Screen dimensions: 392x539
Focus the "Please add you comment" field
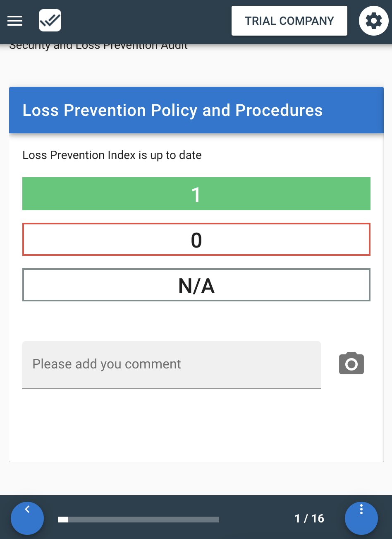click(x=171, y=364)
